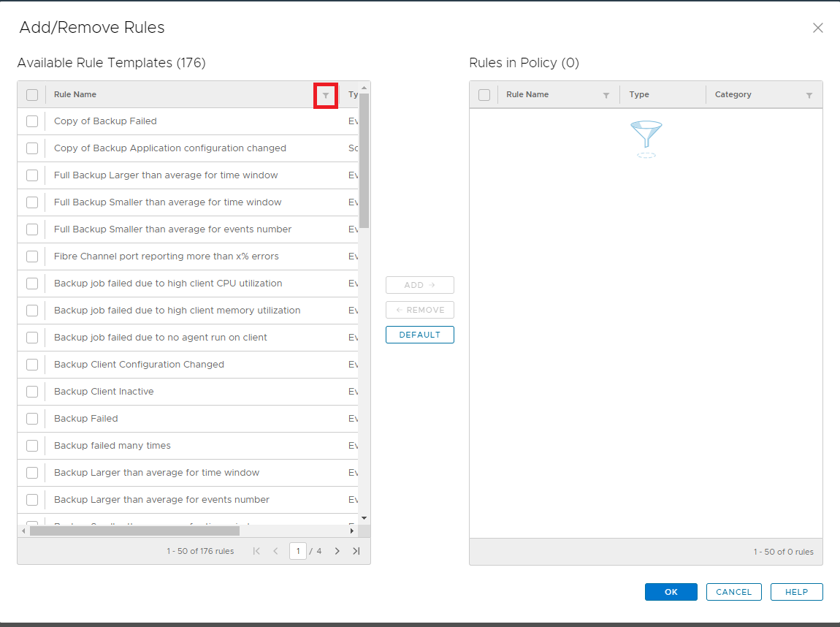Select the Copy of Backup Failed rule
The width and height of the screenshot is (840, 627).
tap(32, 121)
